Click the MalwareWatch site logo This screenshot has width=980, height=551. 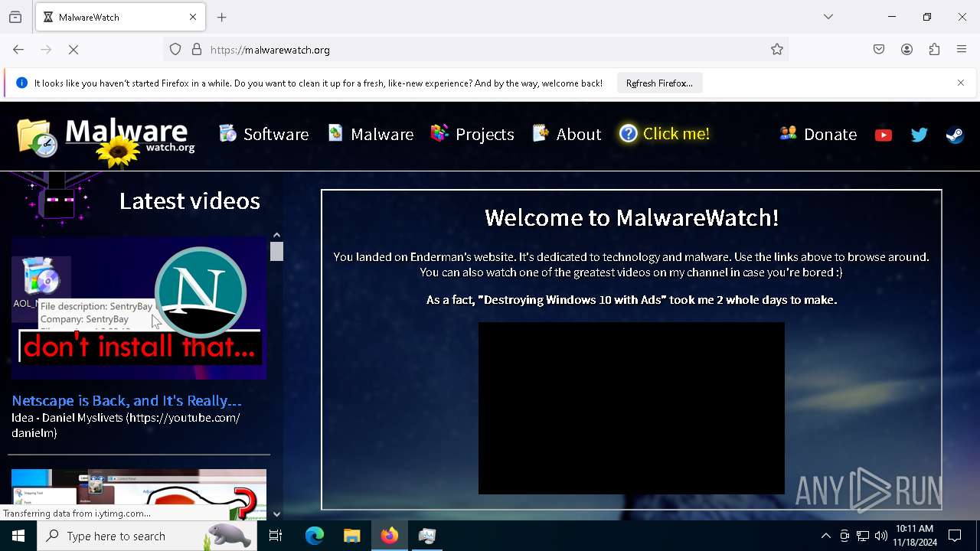(106, 141)
